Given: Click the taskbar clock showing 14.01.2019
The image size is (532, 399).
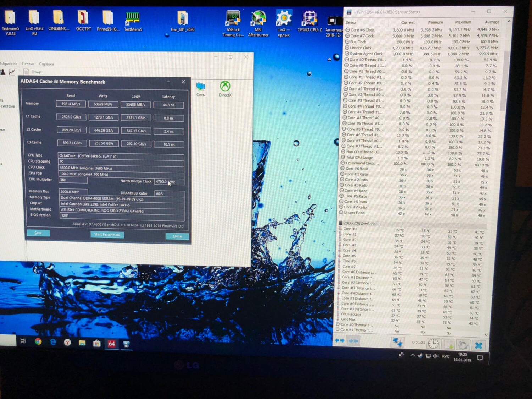Looking at the screenshot, I should [462, 357].
